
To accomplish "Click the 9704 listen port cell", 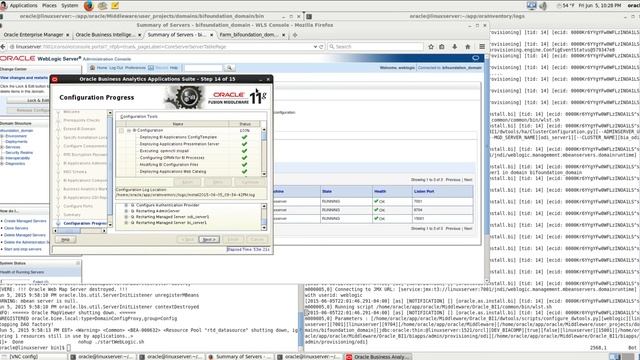I will [443, 210].
